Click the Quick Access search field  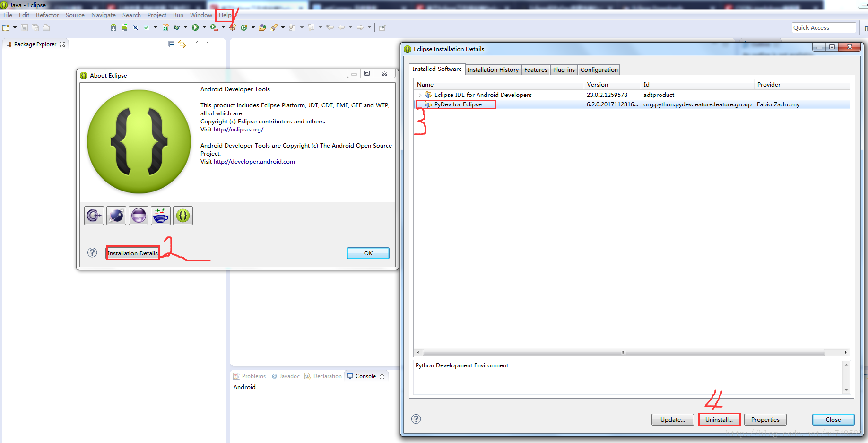pos(824,28)
